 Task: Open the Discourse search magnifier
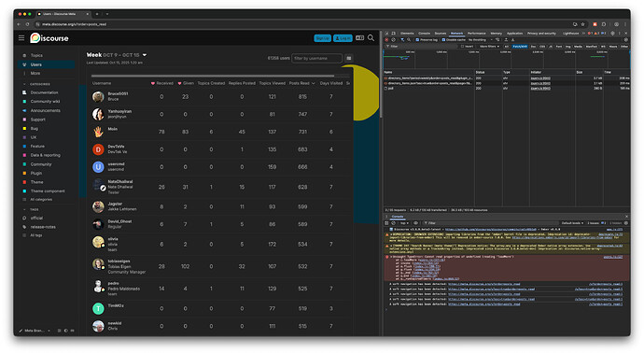pos(371,37)
